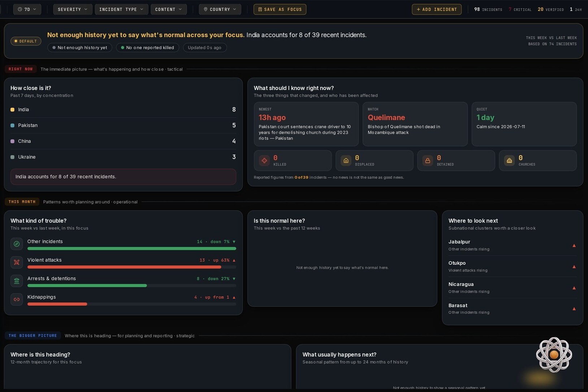Click The Bigger Picture section tag
Screen dimensions: 588x392
click(x=33, y=336)
